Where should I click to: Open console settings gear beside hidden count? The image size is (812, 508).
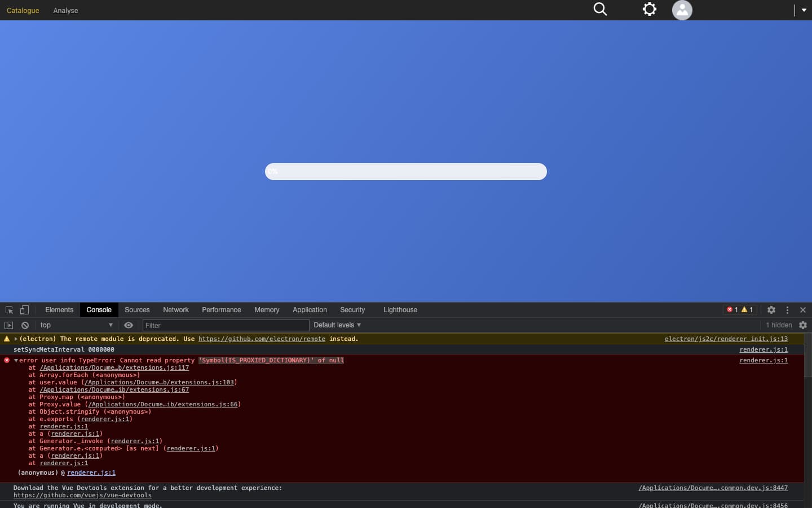tap(803, 325)
